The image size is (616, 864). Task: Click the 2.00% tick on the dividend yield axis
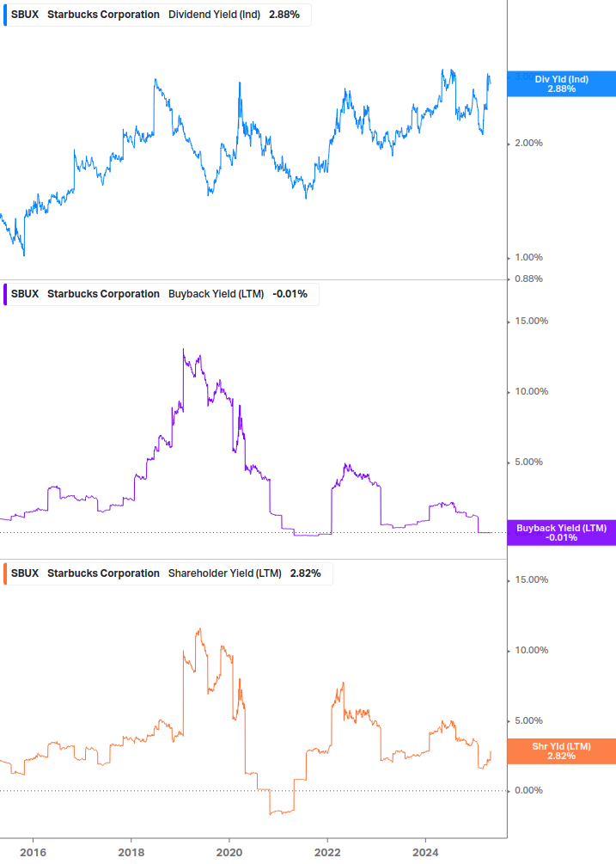coord(528,144)
